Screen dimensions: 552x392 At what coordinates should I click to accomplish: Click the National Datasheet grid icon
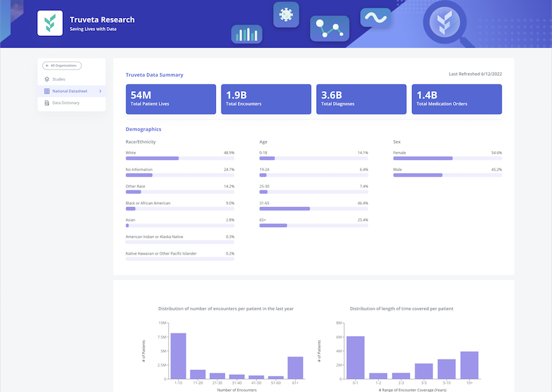pyautogui.click(x=47, y=91)
